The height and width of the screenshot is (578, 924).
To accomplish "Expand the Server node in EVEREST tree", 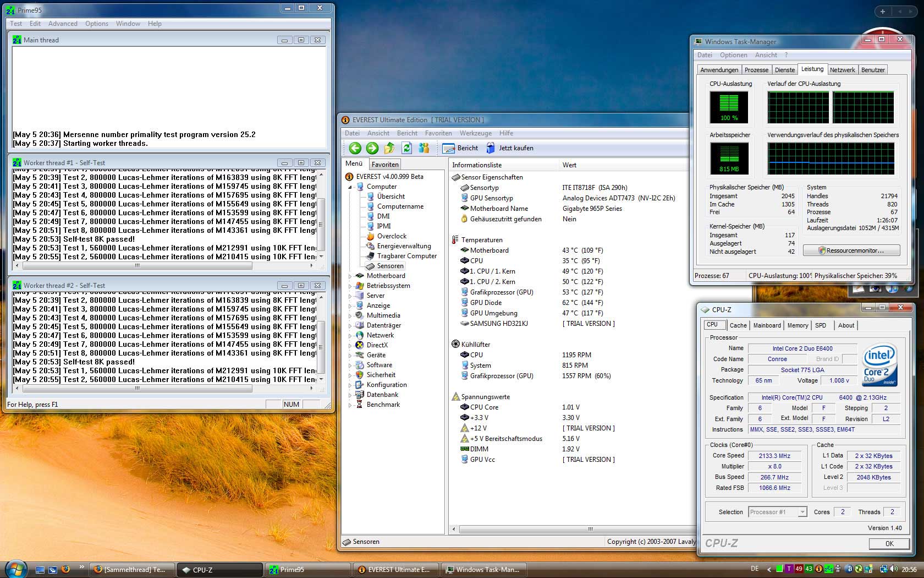I will pyautogui.click(x=350, y=296).
